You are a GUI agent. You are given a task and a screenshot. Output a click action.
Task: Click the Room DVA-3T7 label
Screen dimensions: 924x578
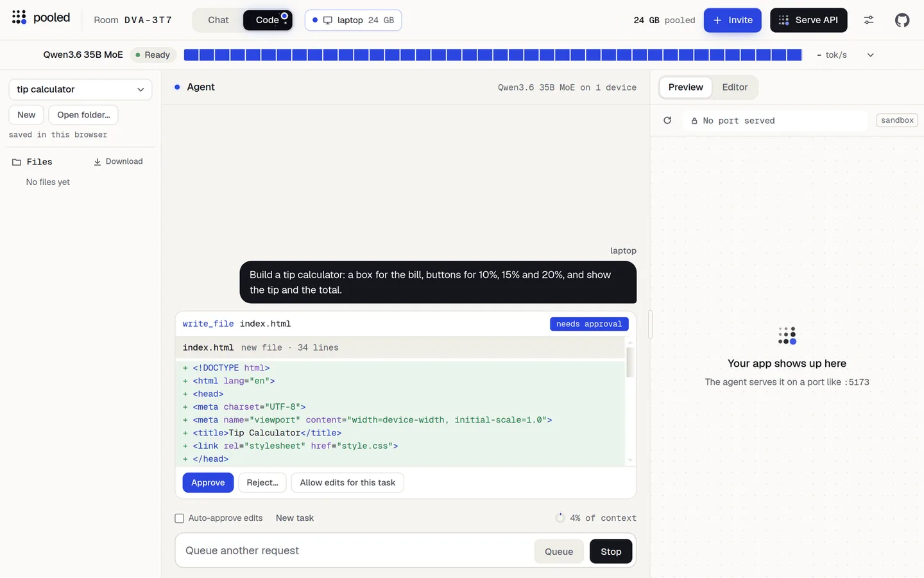point(133,20)
